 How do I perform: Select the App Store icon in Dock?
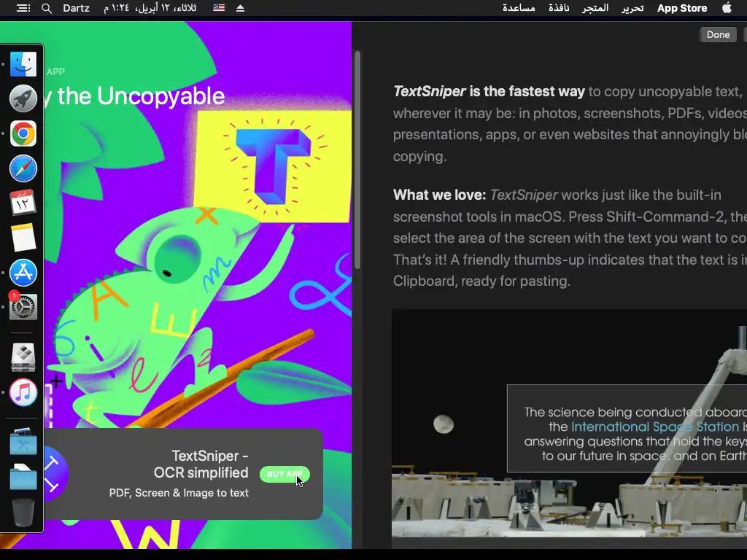[x=23, y=273]
